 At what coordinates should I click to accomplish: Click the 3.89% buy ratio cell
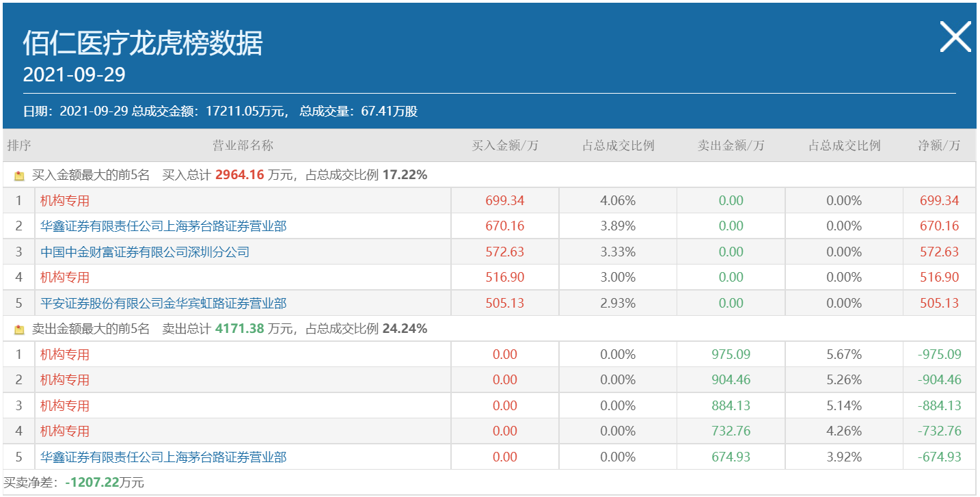[618, 226]
